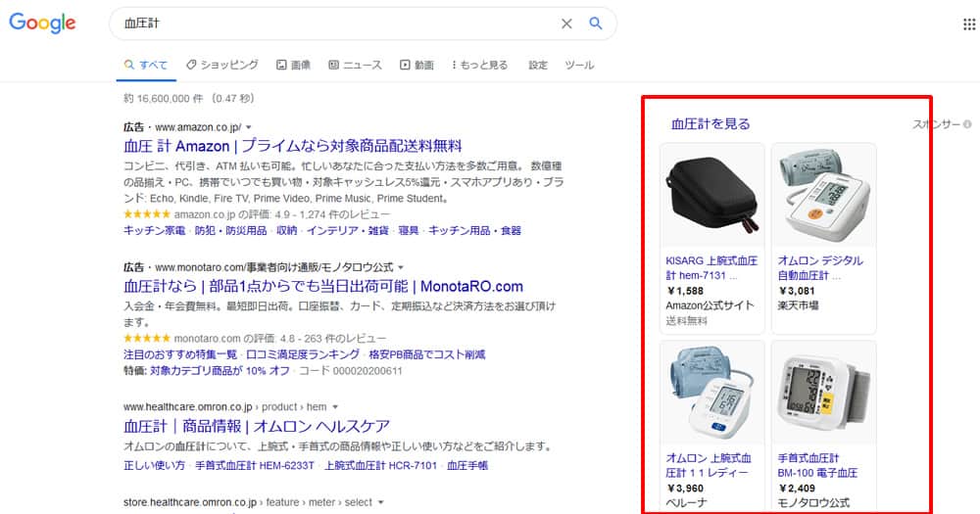This screenshot has width=980, height=514.
Task: Click the magnifier search icon
Action: click(x=596, y=23)
